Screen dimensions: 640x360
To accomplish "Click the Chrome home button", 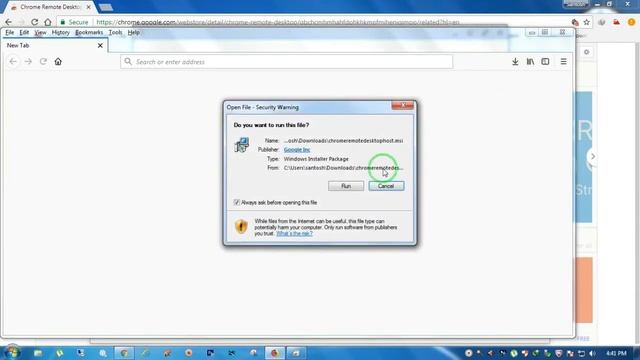I will click(48, 22).
